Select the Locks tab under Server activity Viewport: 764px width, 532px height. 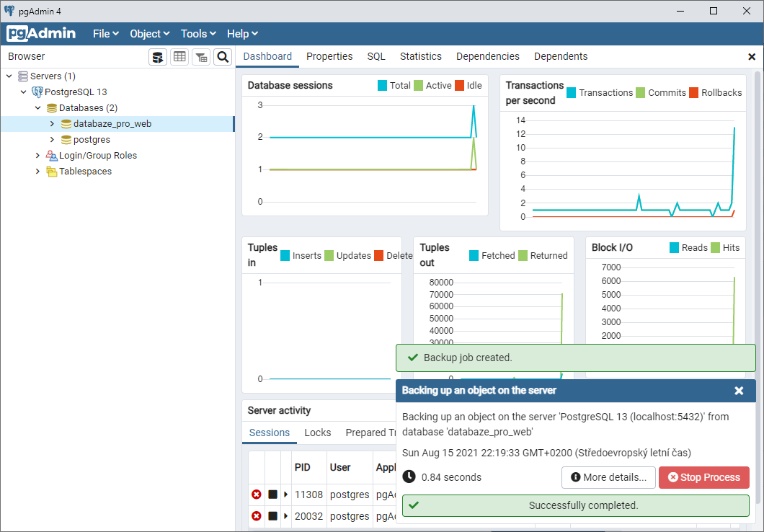tap(317, 433)
